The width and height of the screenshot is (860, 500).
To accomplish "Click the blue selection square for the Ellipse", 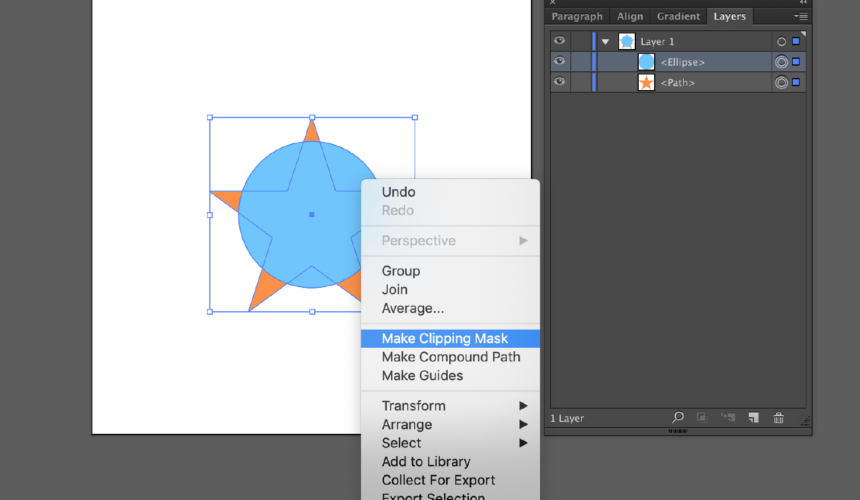I will 796,62.
